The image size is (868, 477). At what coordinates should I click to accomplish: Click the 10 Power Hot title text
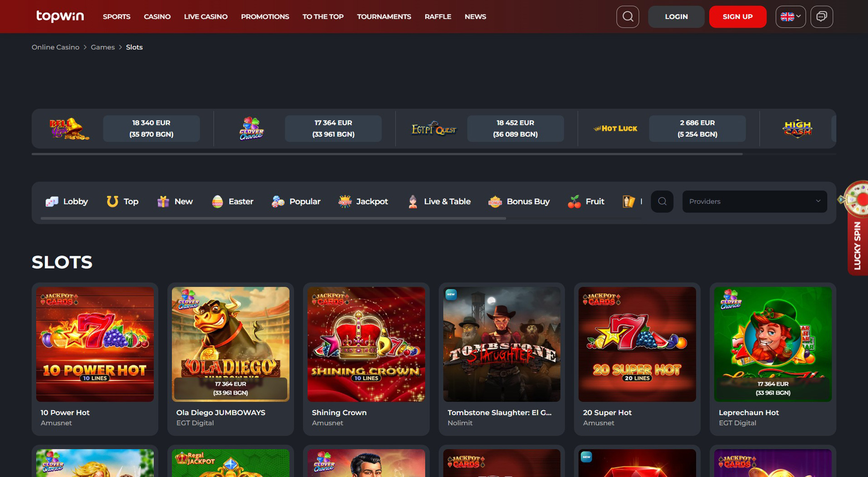pos(65,412)
